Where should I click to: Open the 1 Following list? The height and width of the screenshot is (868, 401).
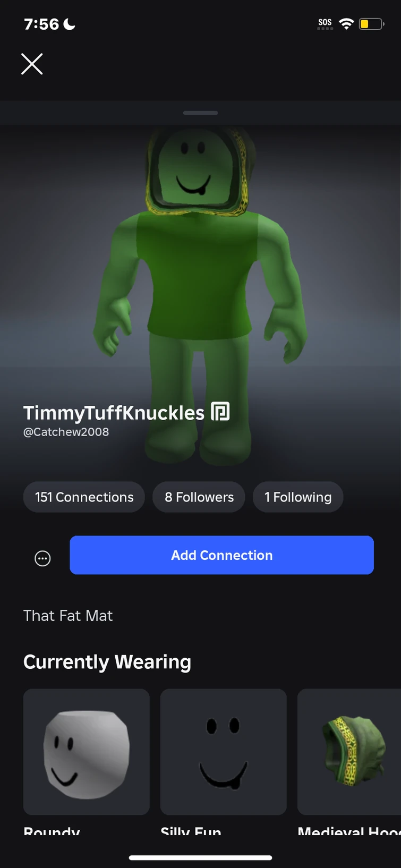pyautogui.click(x=298, y=497)
